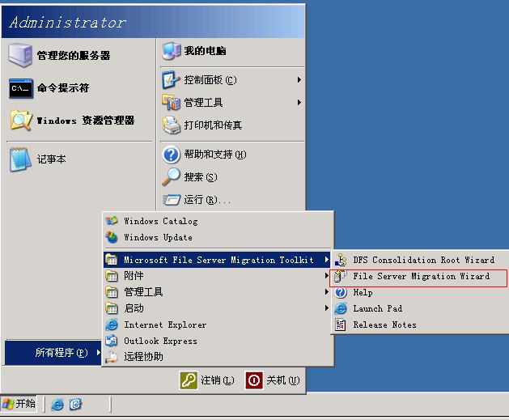
Task: Expand Microsoft File Server Migration Toolkit arrow
Action: [326, 260]
